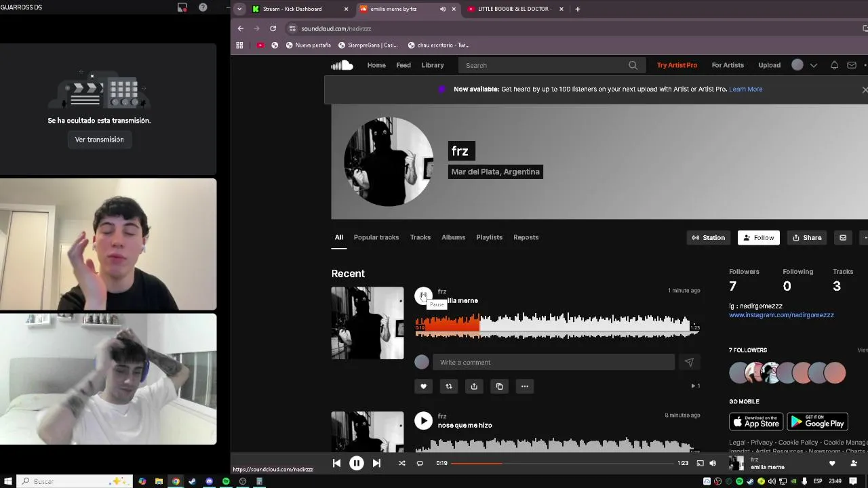Switch to the Playlists tab
Image resolution: width=868 pixels, height=488 pixels.
(489, 237)
